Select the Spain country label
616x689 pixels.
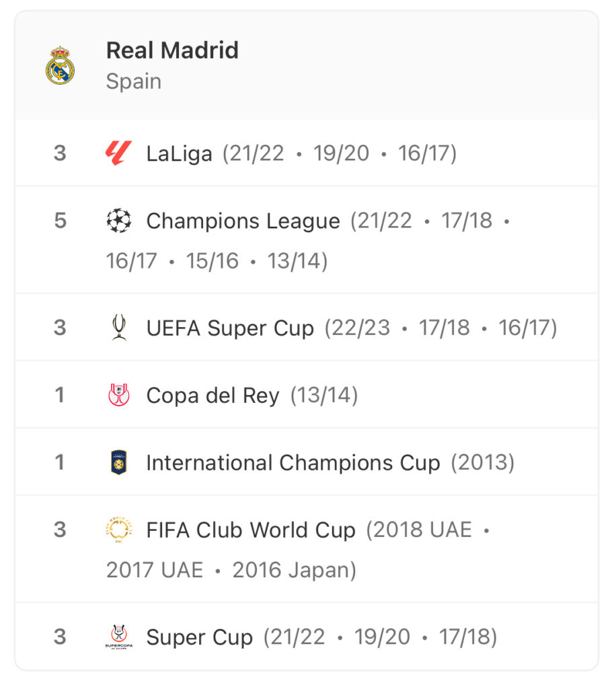(x=134, y=81)
